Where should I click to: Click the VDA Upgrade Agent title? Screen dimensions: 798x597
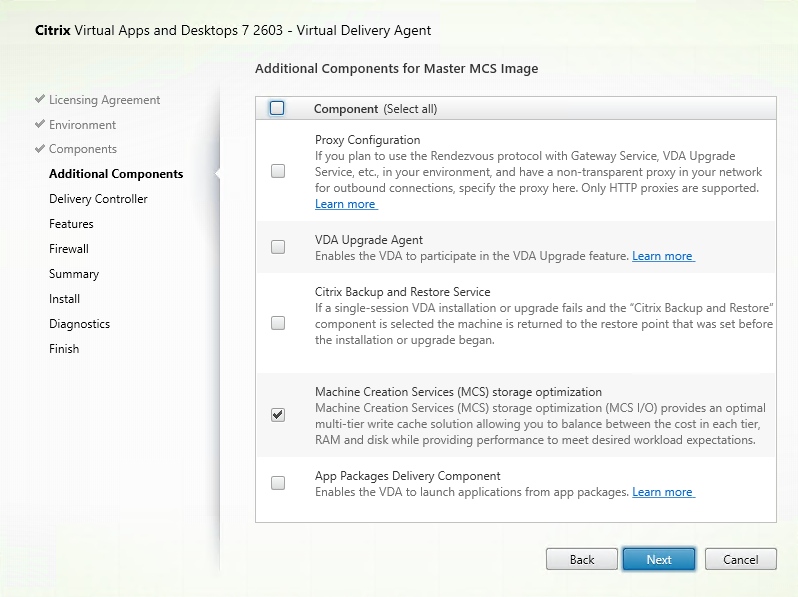(x=369, y=240)
